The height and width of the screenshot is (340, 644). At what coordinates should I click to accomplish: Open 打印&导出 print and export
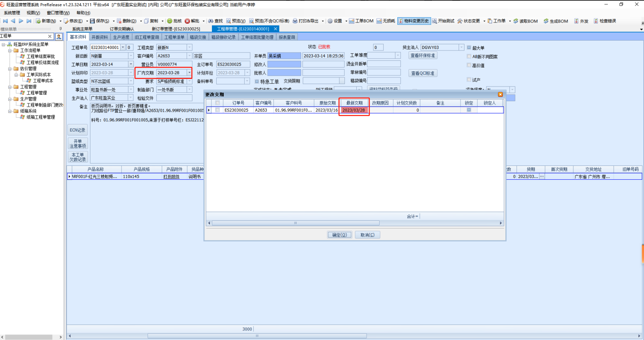(306, 21)
